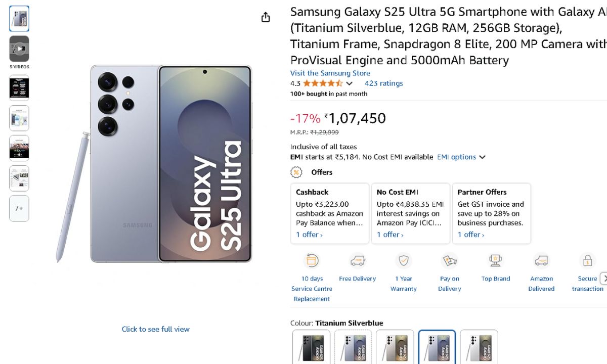Image resolution: width=607 pixels, height=364 pixels.
Task: Open the Cashback 1 offer link
Action: [x=309, y=235]
